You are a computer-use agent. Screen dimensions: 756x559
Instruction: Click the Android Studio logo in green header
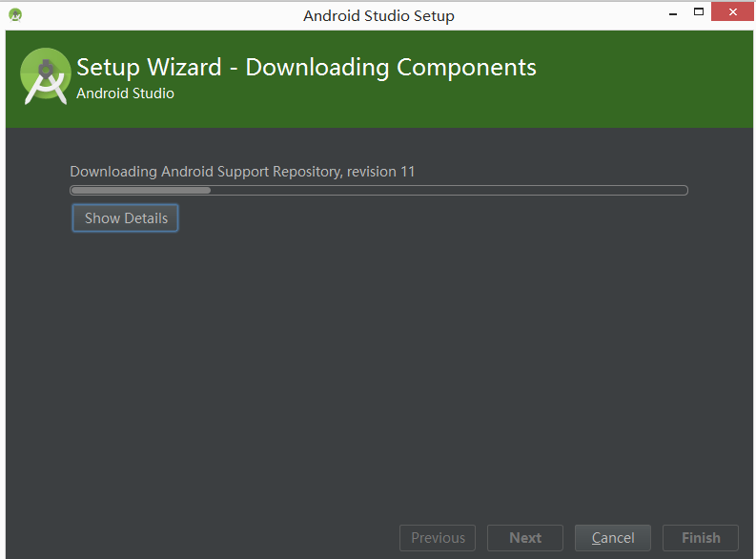click(x=45, y=76)
